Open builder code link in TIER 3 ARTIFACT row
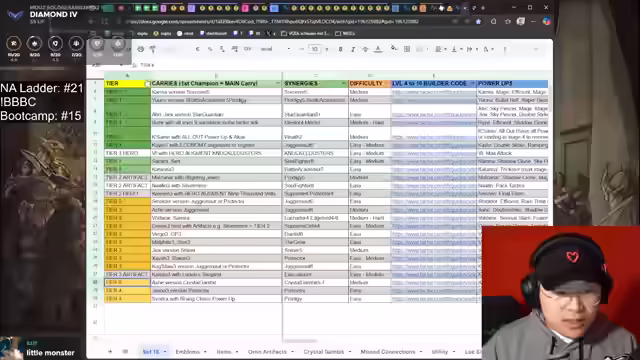The width and height of the screenshot is (640, 360). [433, 275]
